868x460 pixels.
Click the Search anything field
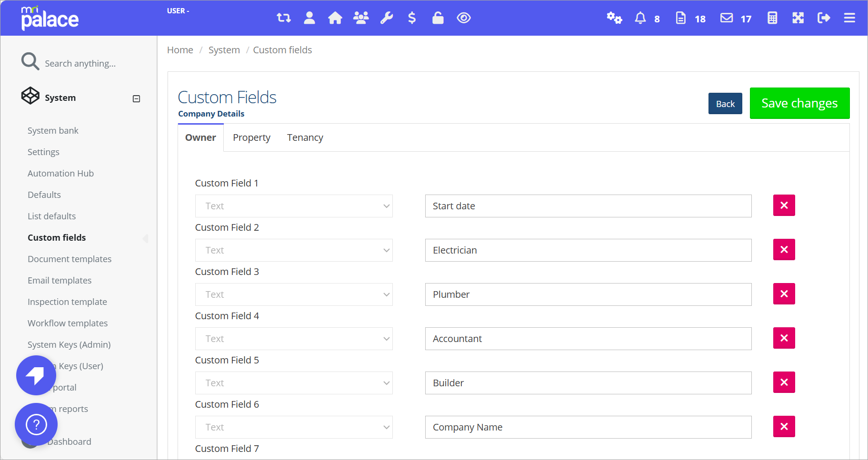pos(80,63)
